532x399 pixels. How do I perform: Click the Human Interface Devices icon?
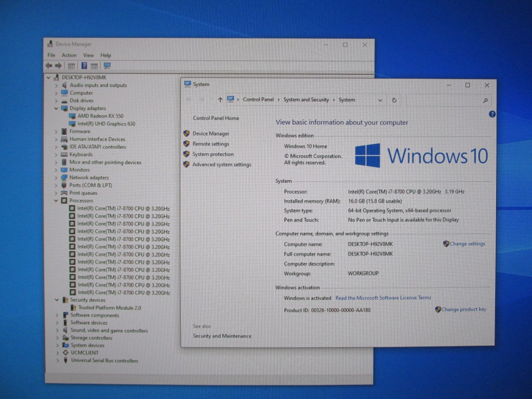(64, 139)
